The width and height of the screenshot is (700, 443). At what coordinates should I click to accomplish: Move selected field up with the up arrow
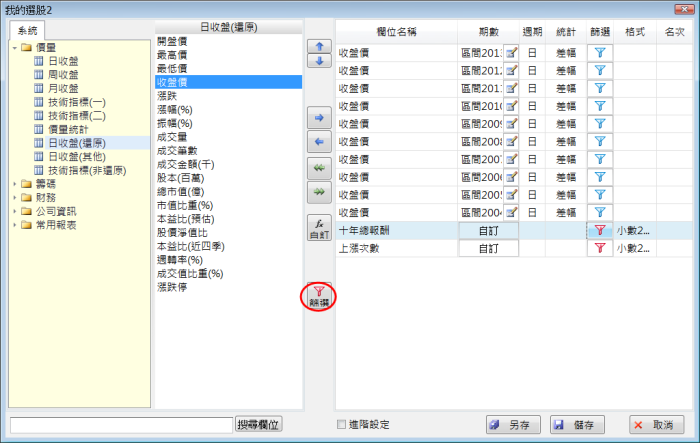click(319, 46)
